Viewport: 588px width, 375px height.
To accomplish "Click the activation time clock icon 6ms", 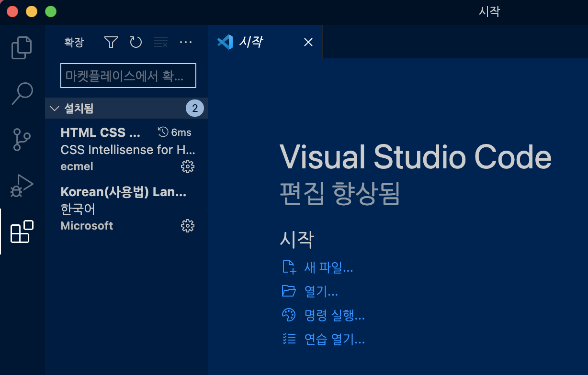I will point(163,132).
